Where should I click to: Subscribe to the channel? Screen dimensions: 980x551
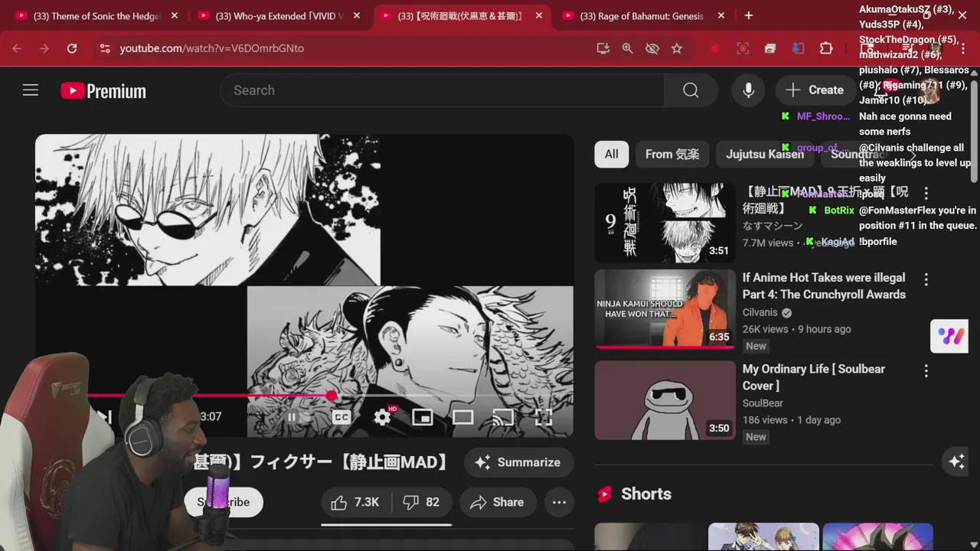coord(224,502)
